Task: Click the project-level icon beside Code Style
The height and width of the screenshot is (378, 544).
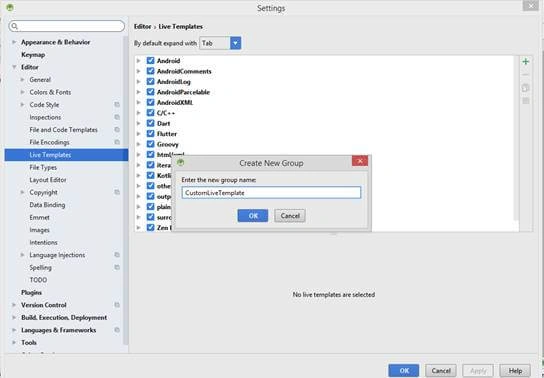Action: click(117, 104)
